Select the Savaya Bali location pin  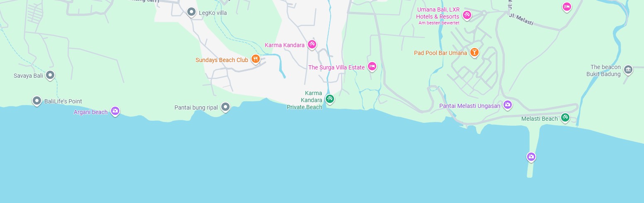click(x=50, y=76)
